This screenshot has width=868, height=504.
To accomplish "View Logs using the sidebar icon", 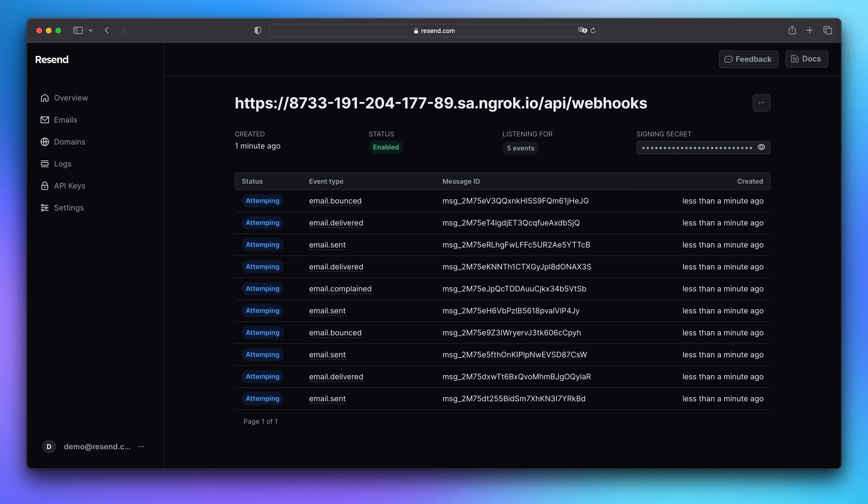I will tap(45, 164).
